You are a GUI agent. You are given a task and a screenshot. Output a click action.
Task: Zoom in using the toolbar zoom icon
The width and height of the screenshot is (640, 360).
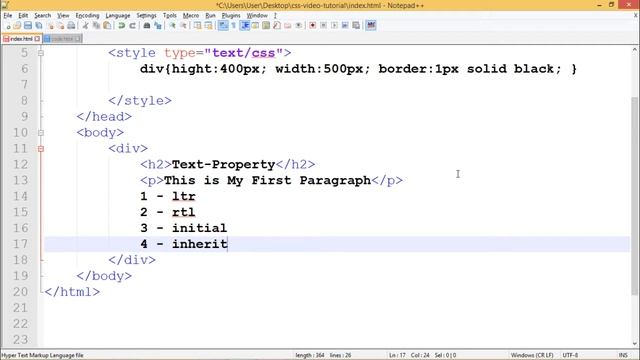[x=173, y=25]
